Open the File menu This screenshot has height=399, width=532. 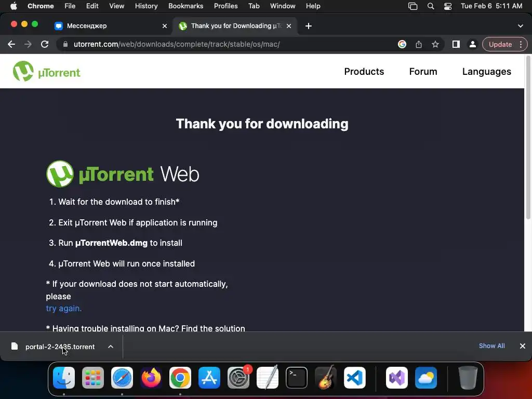coord(70,6)
